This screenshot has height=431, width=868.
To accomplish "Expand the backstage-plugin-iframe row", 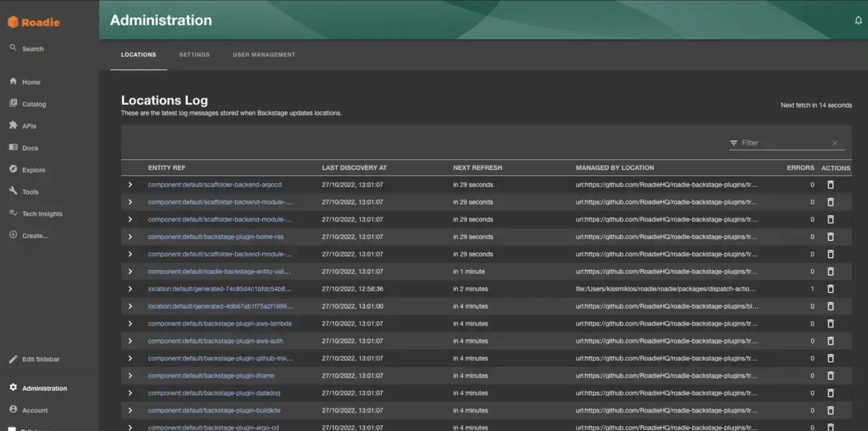I will pos(130,376).
